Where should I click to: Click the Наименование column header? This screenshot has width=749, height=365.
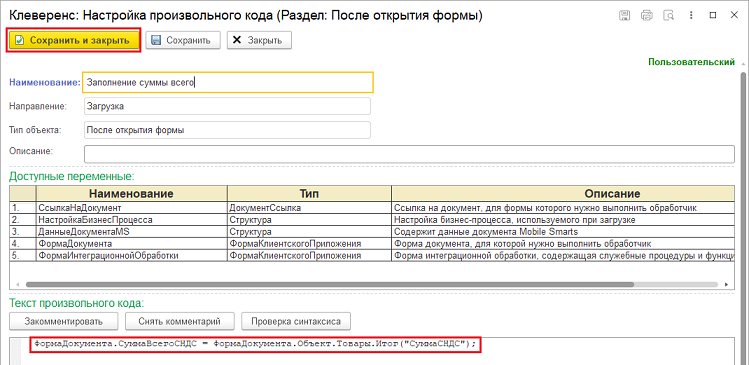[131, 193]
